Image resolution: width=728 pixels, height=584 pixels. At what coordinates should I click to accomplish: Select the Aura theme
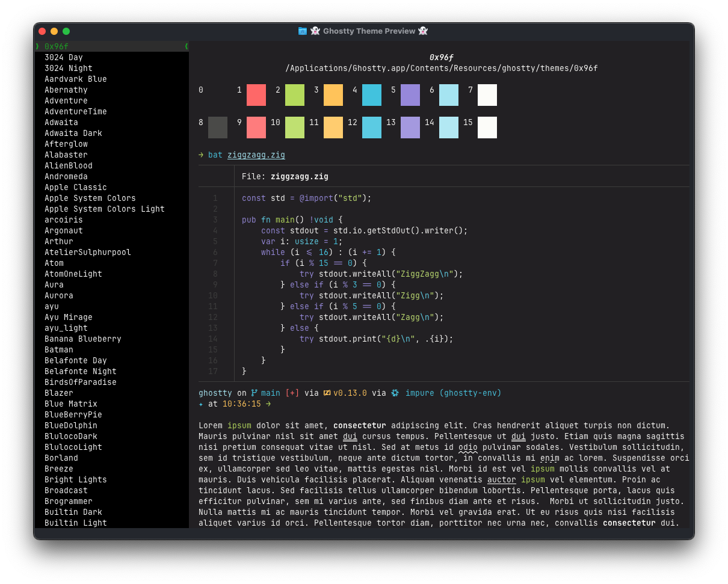[x=54, y=285]
